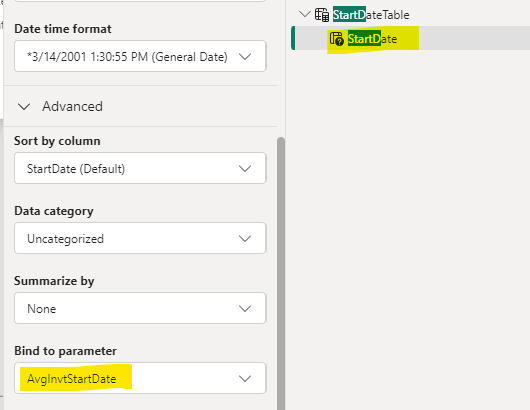Collapse the StartDateTable tree node
Screen dimensions: 530x410
pos(305,14)
